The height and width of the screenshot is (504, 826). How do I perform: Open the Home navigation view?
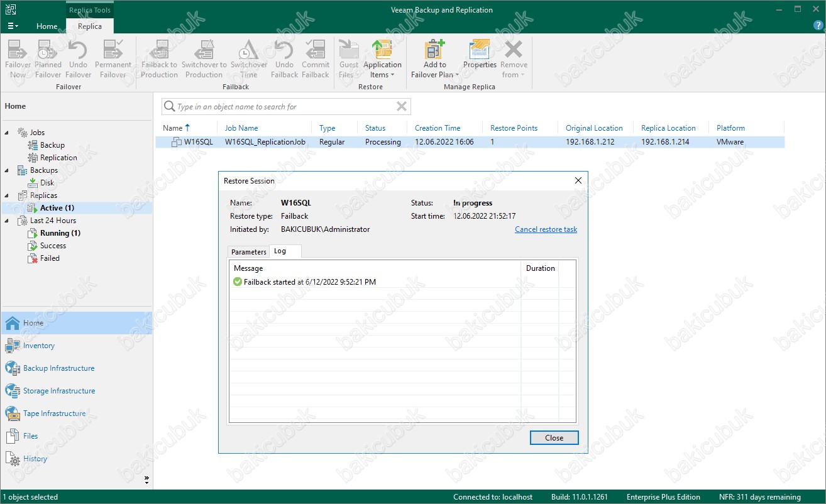point(76,323)
